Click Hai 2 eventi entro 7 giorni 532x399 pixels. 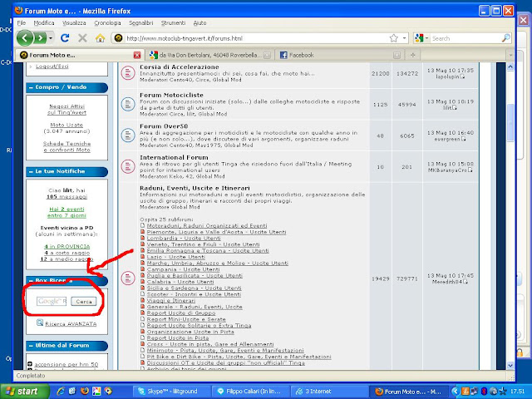(66, 213)
